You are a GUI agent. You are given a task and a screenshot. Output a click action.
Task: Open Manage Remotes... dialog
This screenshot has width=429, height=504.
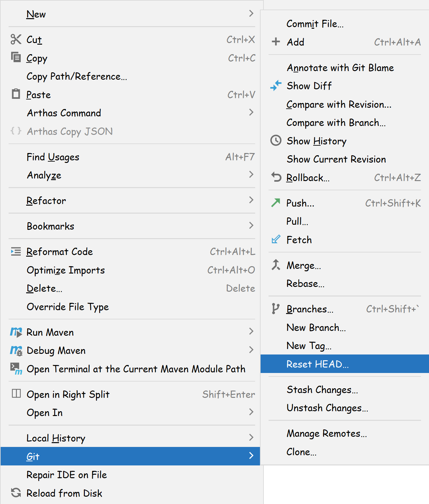[327, 434]
